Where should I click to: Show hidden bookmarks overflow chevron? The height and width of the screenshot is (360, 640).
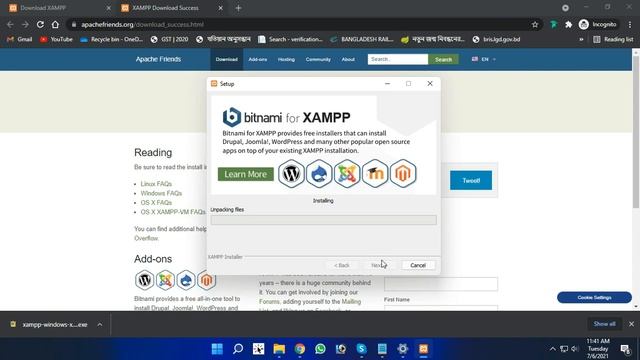581,40
